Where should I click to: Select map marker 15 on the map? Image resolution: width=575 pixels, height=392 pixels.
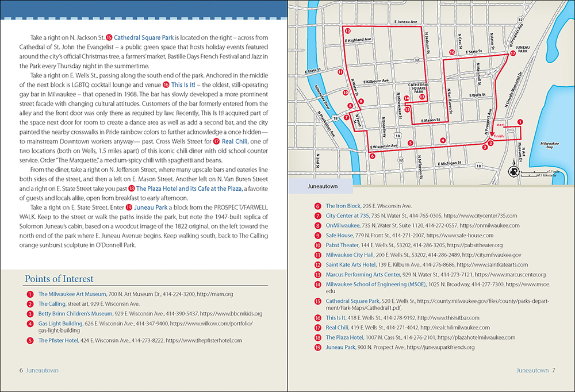pyautogui.click(x=408, y=109)
